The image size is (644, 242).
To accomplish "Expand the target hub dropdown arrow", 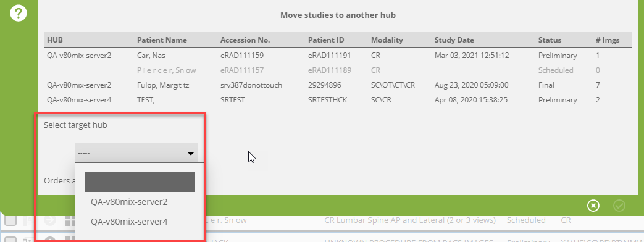I will 191,153.
